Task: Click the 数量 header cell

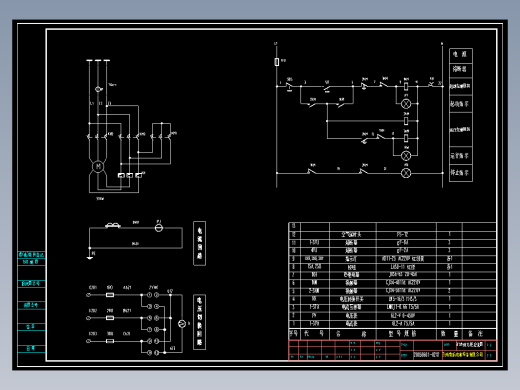Action: [449, 334]
